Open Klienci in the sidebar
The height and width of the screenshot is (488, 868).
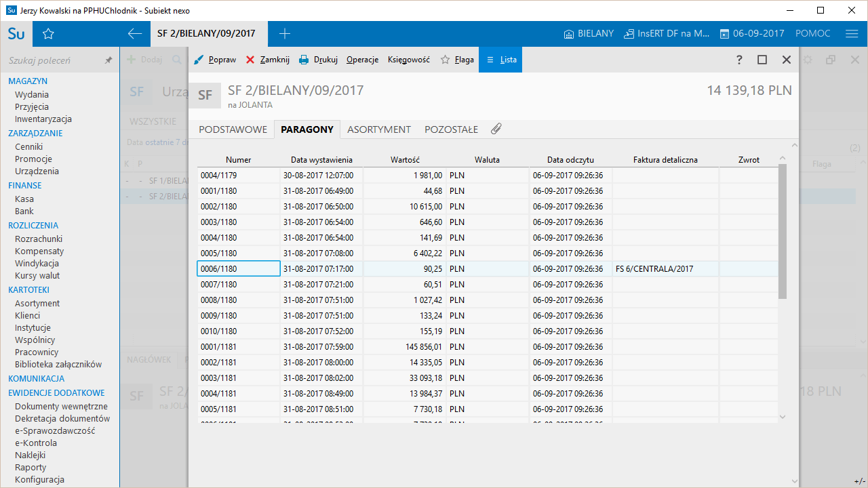tap(28, 316)
